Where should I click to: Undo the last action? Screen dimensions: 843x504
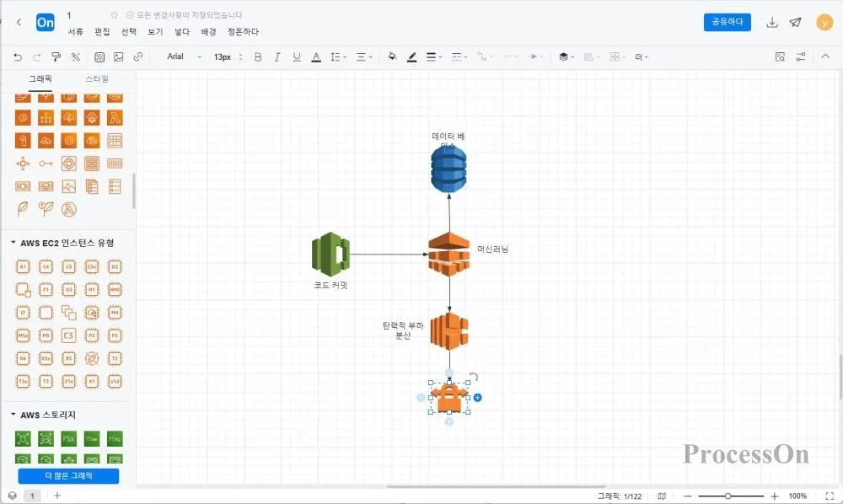(x=18, y=56)
